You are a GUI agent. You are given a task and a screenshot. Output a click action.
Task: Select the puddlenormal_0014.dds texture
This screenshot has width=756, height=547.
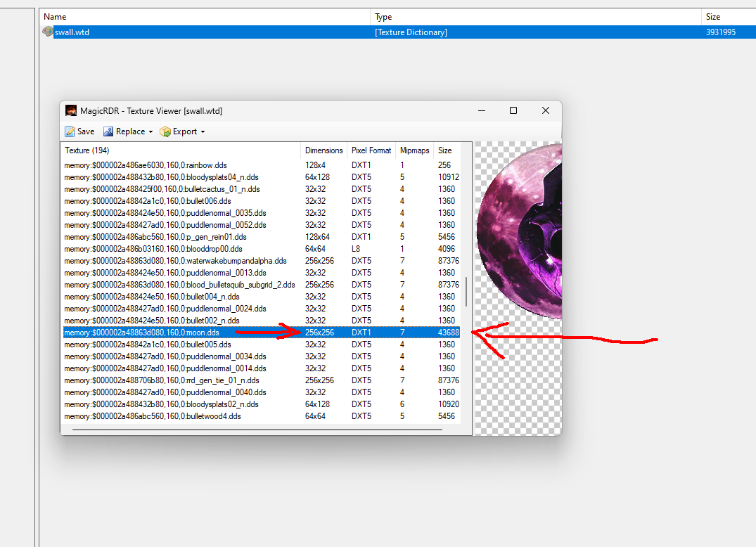(x=262, y=368)
